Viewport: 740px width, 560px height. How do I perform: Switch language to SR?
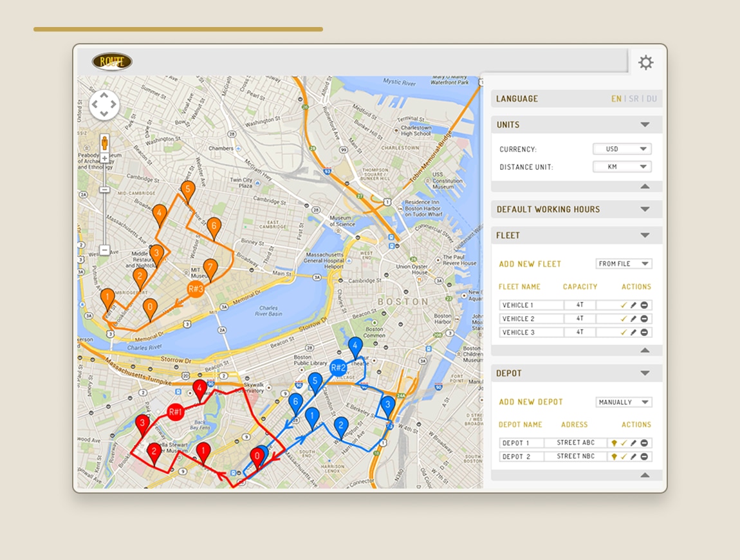point(634,98)
